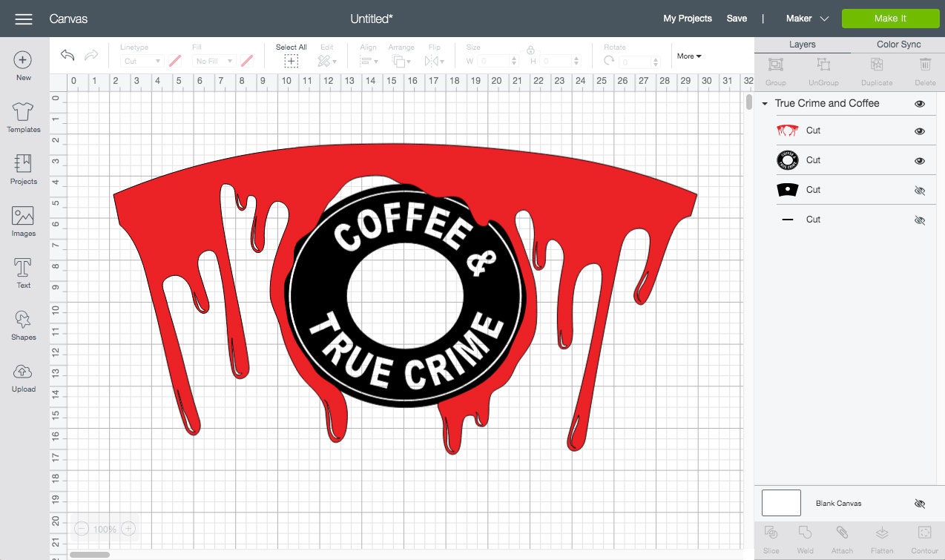Click the zoom in plus control
The width and height of the screenshot is (945, 560).
[x=128, y=528]
